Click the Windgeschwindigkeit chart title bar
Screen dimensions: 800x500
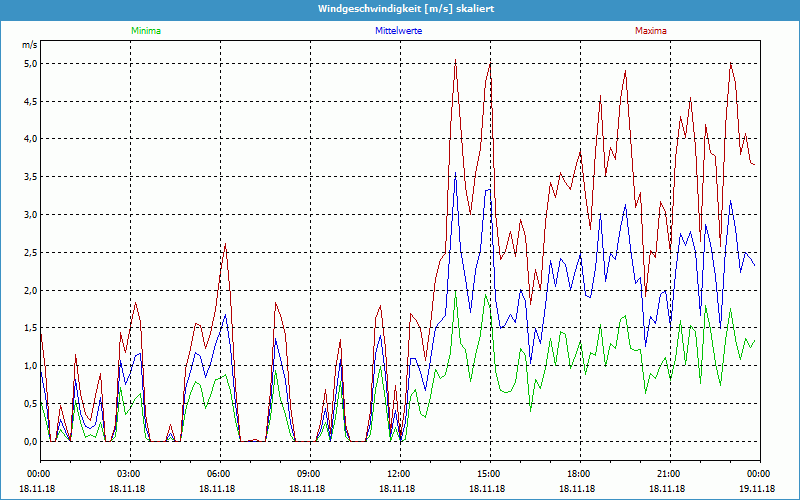[400, 9]
